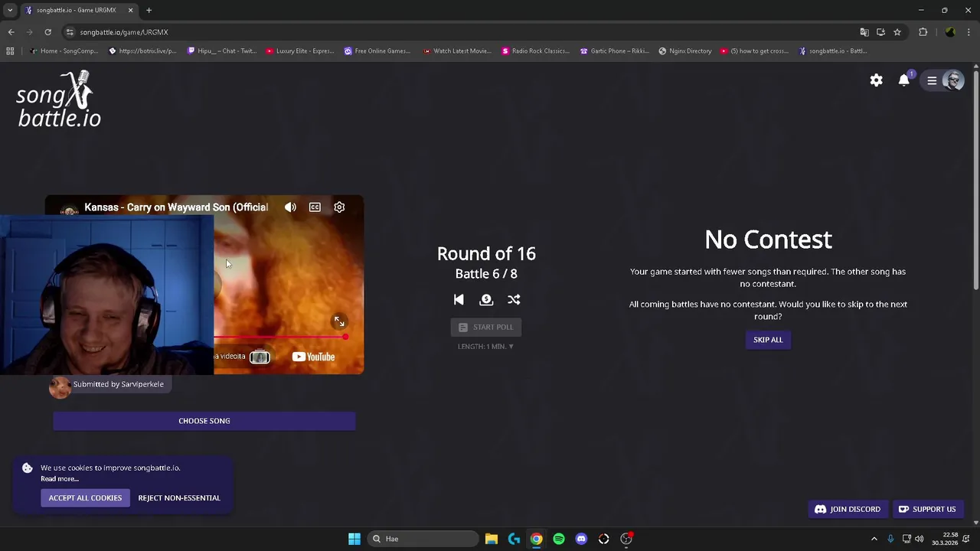Go to previous battle with skip-back icon
This screenshot has width=980, height=551.
[x=459, y=300]
